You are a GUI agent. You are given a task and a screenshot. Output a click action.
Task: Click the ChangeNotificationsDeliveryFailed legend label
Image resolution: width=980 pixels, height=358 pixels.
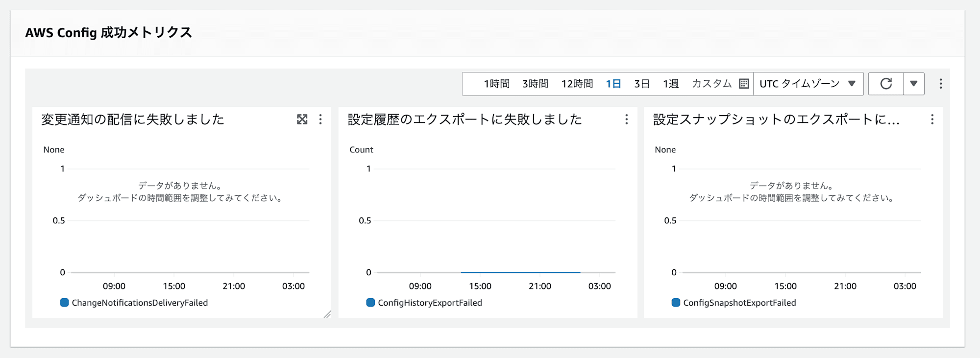point(140,303)
